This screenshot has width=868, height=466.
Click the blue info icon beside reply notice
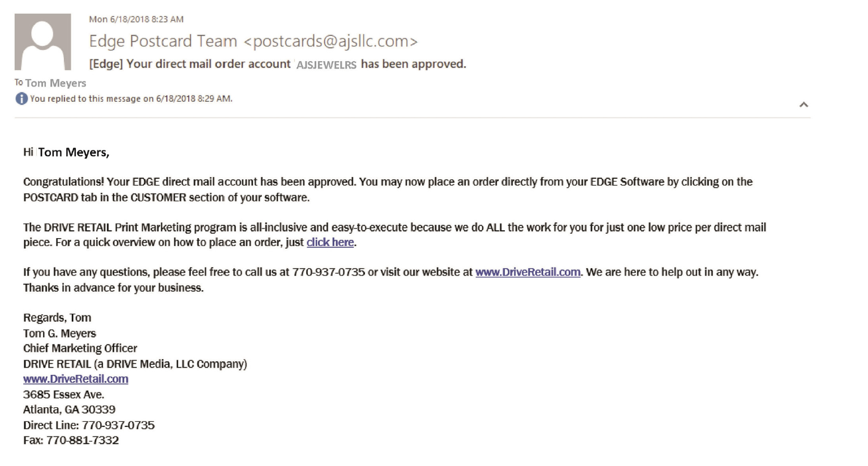pyautogui.click(x=22, y=99)
